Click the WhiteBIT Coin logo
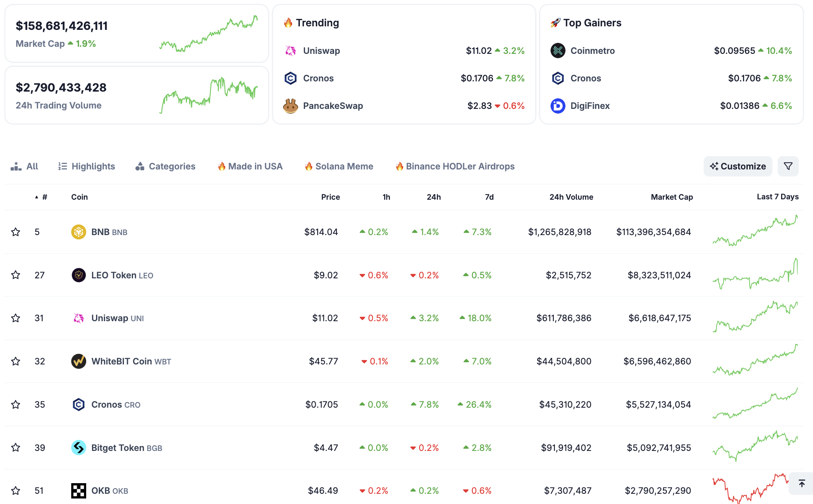 coord(79,361)
